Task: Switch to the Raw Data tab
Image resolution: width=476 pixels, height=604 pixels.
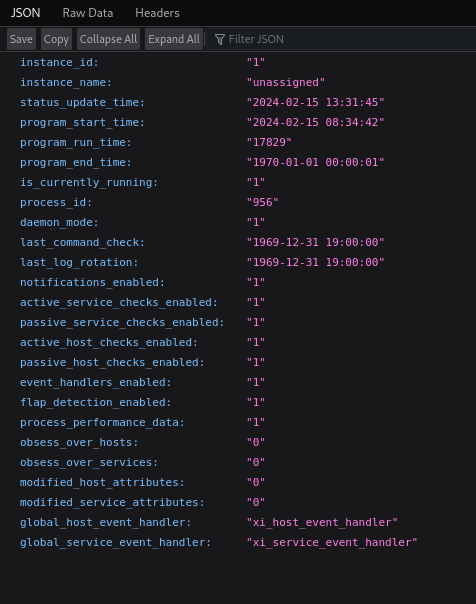Action: point(88,13)
